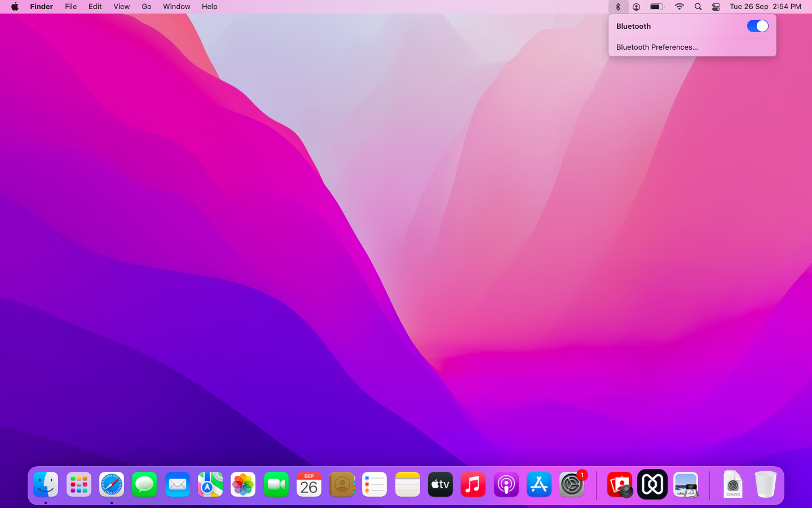Open the Window menu
The height and width of the screenshot is (508, 812).
tap(176, 7)
